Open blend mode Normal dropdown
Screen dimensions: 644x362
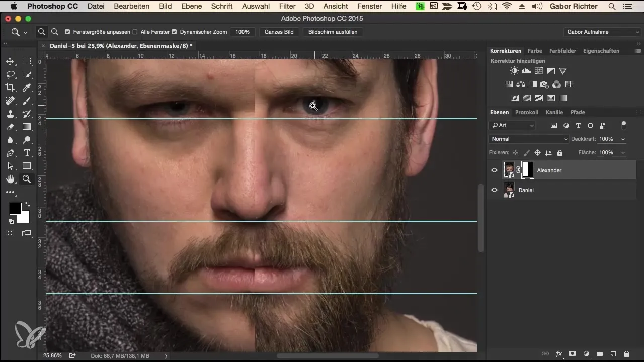[529, 139]
